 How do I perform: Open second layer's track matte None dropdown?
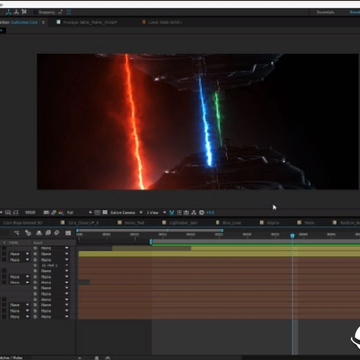click(19, 254)
